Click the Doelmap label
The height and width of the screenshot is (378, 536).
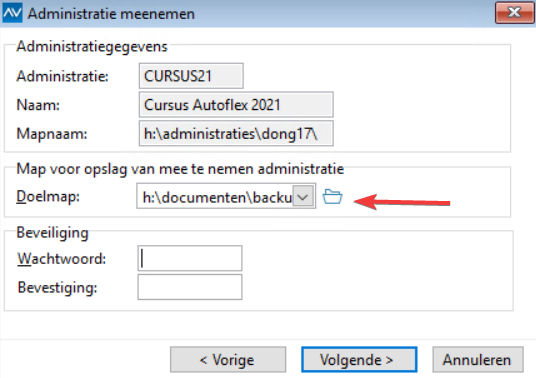[x=48, y=197]
